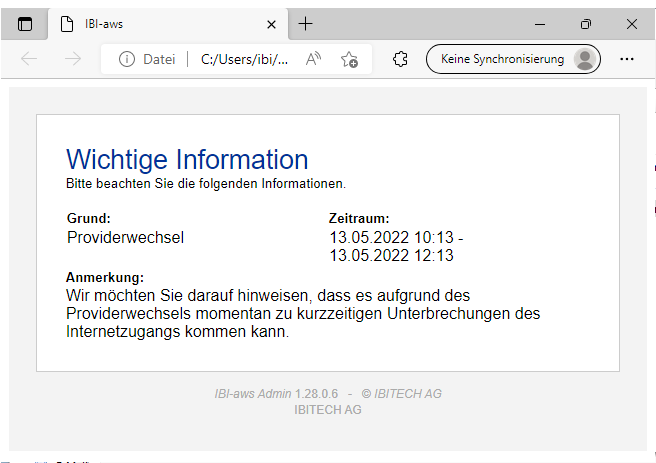The height and width of the screenshot is (463, 656).
Task: Close the browser window
Action: 632,24
